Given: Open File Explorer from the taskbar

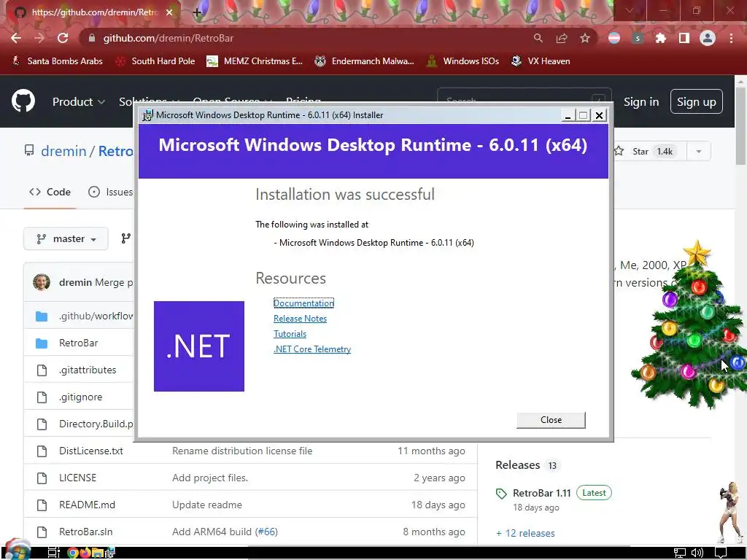Looking at the screenshot, I should pyautogui.click(x=98, y=553).
